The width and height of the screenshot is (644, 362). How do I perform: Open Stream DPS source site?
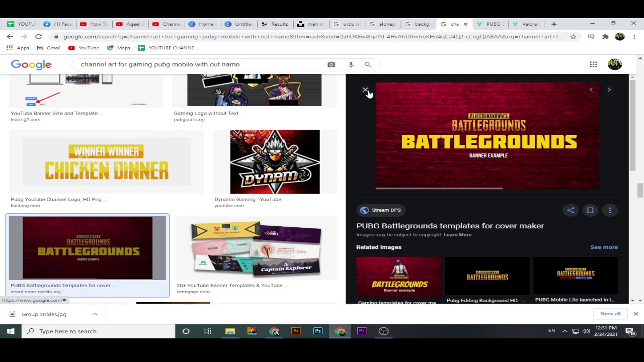380,210
